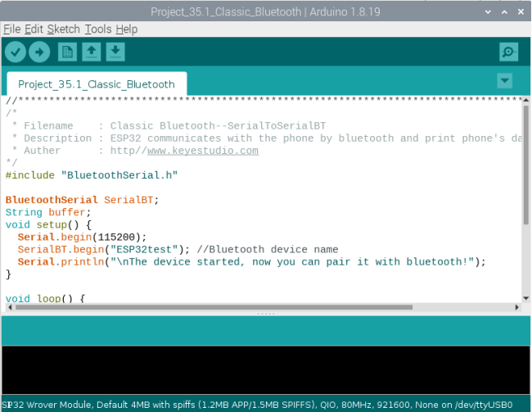Viewport: 532px width, 412px height.
Task: Click the BluetoothSerial SerialBT; declaration
Action: [82, 200]
